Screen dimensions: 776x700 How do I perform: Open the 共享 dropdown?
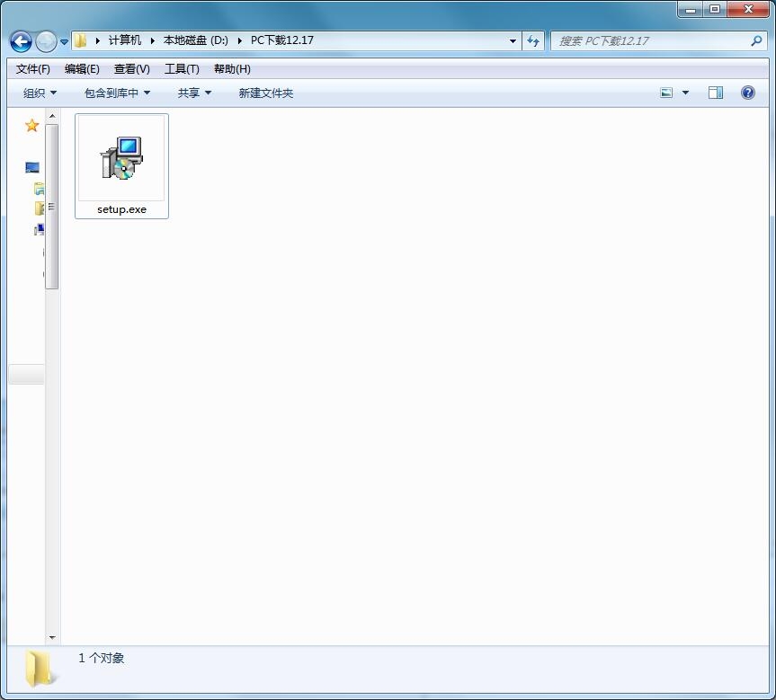tap(194, 93)
